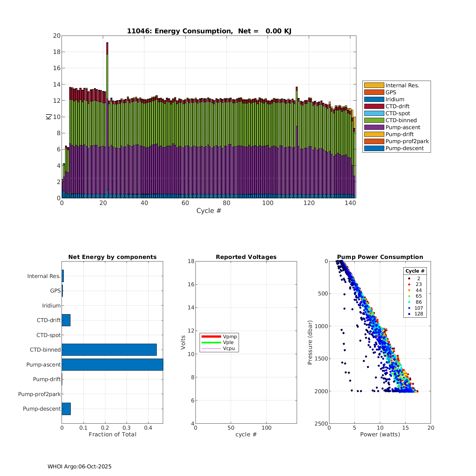
Task: Select the Pump-descent bar in Net Energy chart
Action: click(x=66, y=409)
